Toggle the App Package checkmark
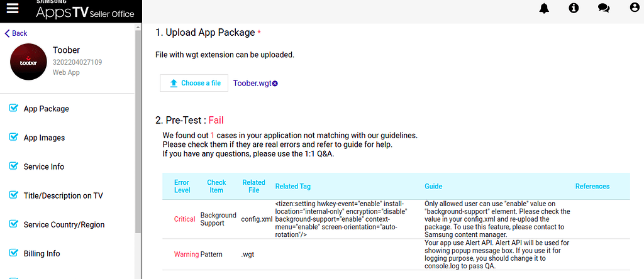The width and height of the screenshot is (644, 279). pos(13,108)
